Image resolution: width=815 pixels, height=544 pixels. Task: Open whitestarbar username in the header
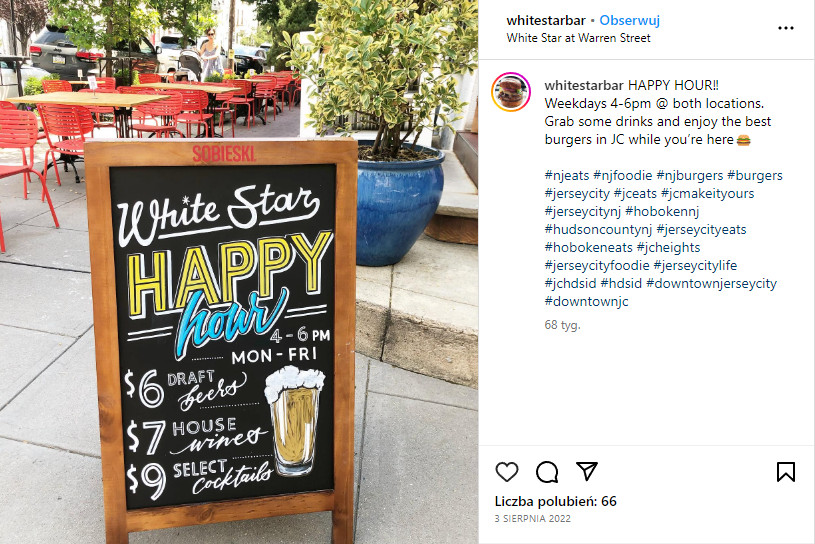click(546, 21)
